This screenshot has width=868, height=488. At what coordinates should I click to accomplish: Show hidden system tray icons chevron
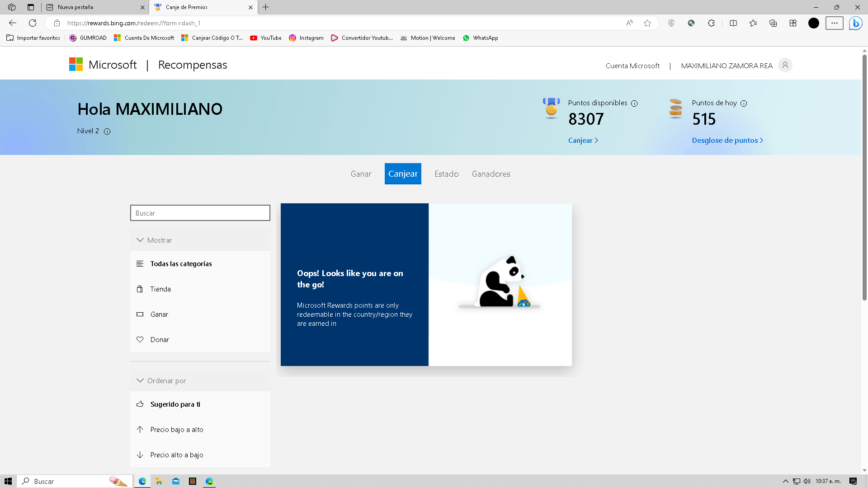pyautogui.click(x=786, y=481)
